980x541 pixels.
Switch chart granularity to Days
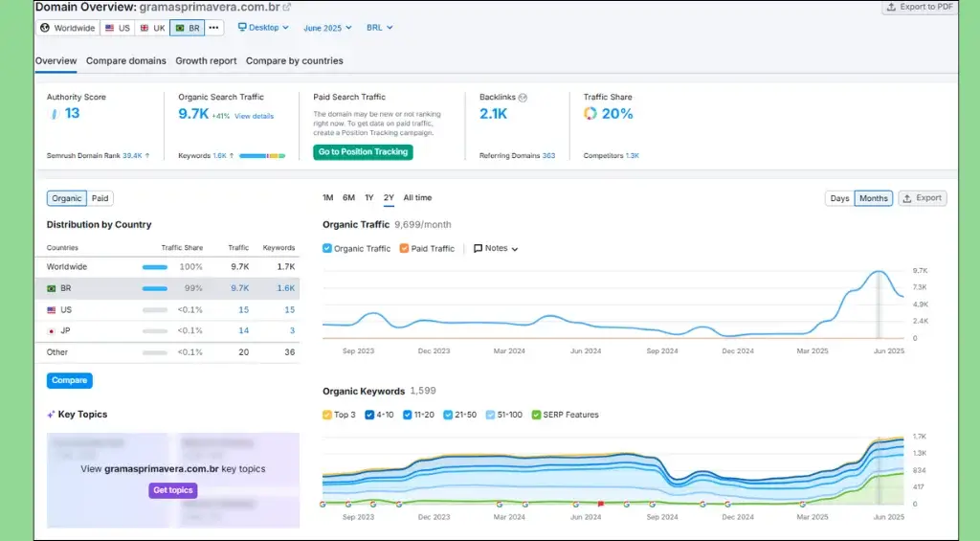click(839, 198)
